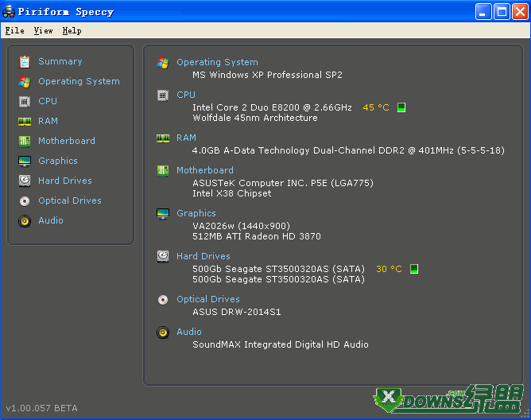
Task: Select Audio in the sidebar
Action: (51, 220)
